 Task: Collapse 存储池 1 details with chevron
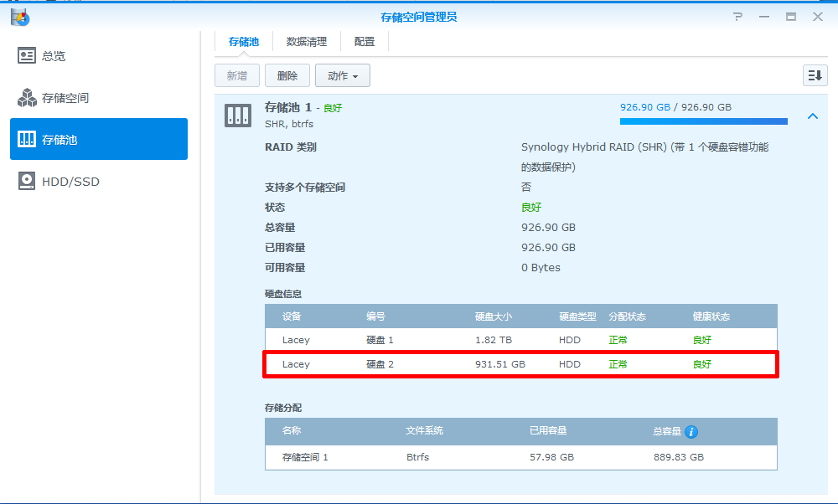(811, 116)
